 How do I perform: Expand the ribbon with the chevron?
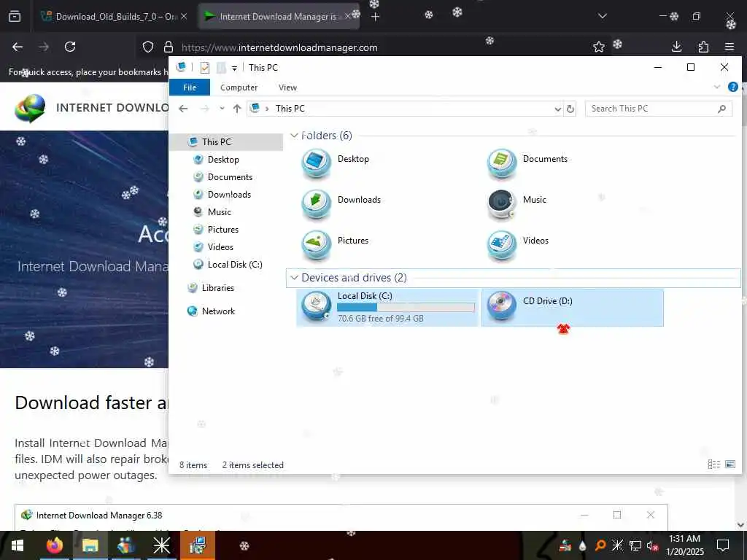click(x=717, y=87)
